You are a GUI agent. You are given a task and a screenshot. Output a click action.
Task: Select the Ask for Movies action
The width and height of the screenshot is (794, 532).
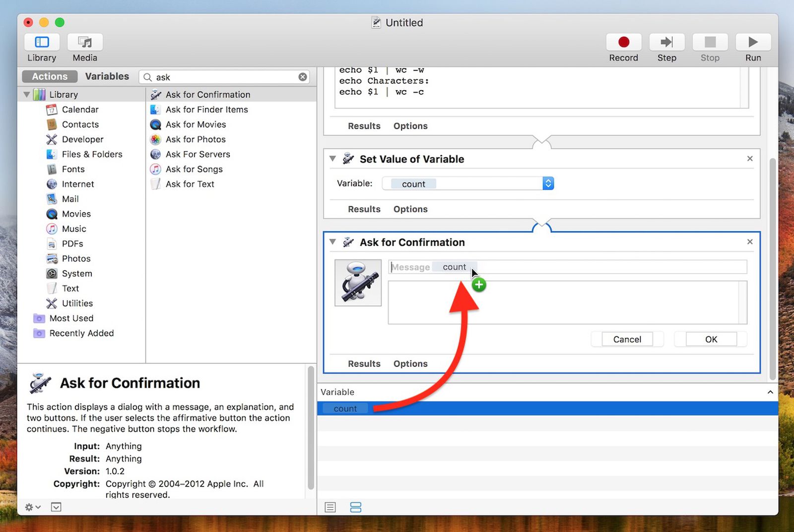(195, 124)
